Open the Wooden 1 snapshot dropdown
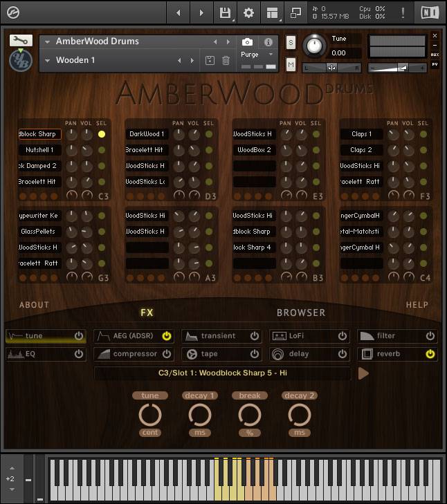447x504 pixels. click(47, 61)
